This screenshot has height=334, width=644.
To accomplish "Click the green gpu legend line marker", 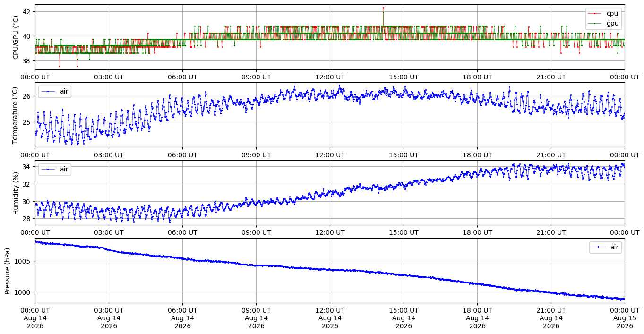I will point(595,23).
